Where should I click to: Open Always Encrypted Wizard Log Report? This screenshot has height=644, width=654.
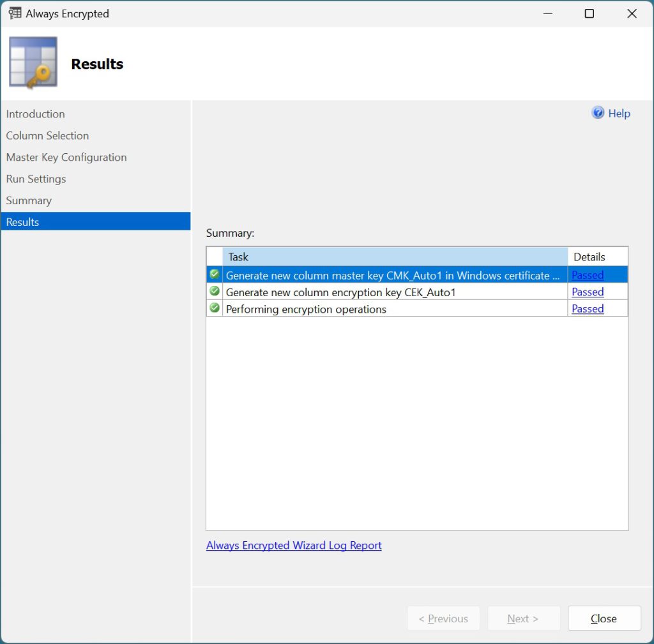click(294, 545)
